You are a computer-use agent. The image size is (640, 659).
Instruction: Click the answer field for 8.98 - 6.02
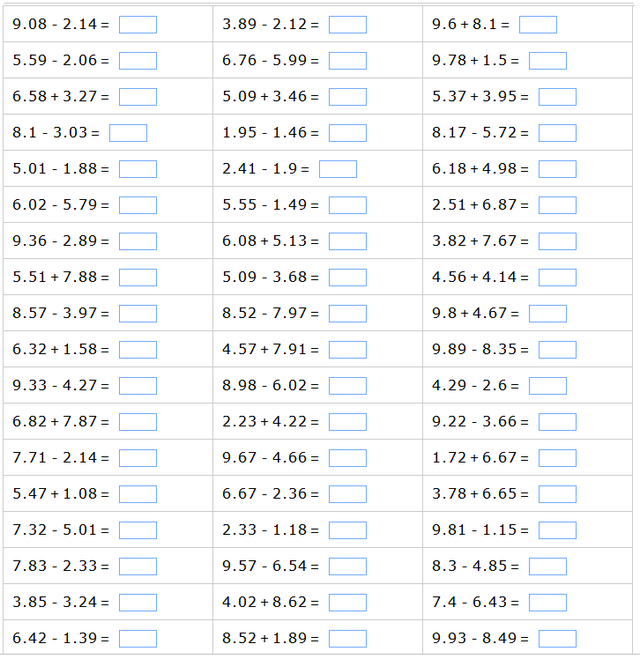(x=348, y=386)
